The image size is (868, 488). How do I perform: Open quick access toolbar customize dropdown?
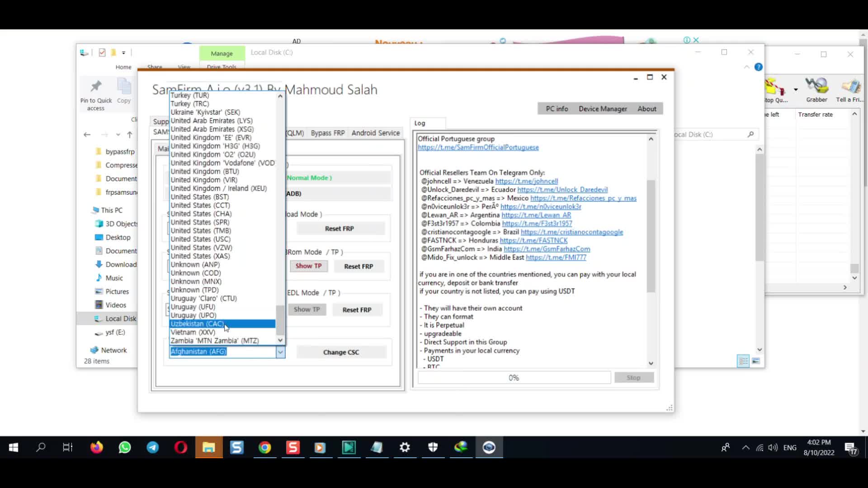point(123,53)
